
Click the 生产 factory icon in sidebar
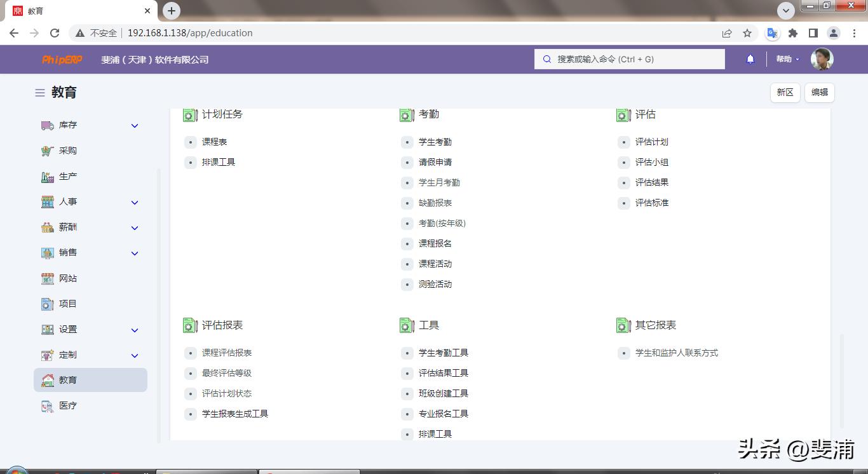coord(48,177)
